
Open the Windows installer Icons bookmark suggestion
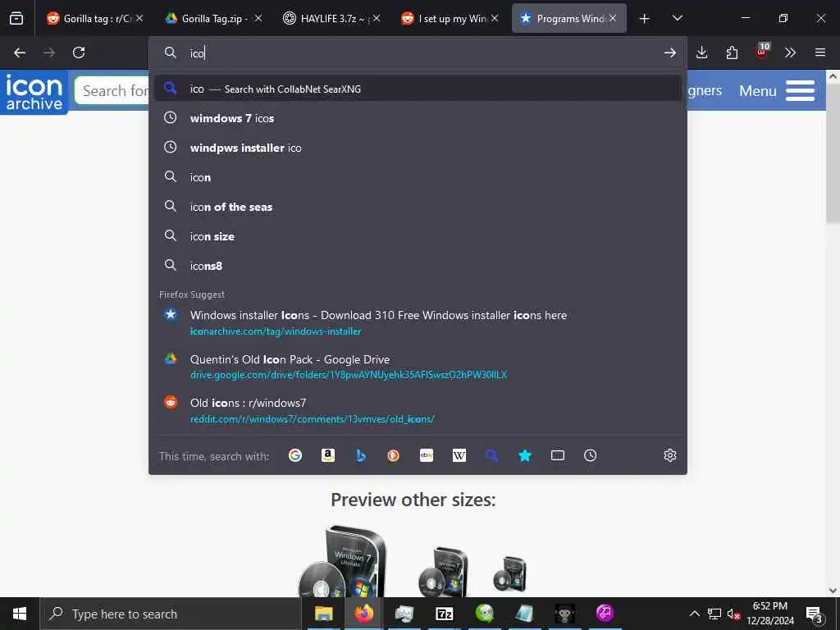tap(418, 322)
